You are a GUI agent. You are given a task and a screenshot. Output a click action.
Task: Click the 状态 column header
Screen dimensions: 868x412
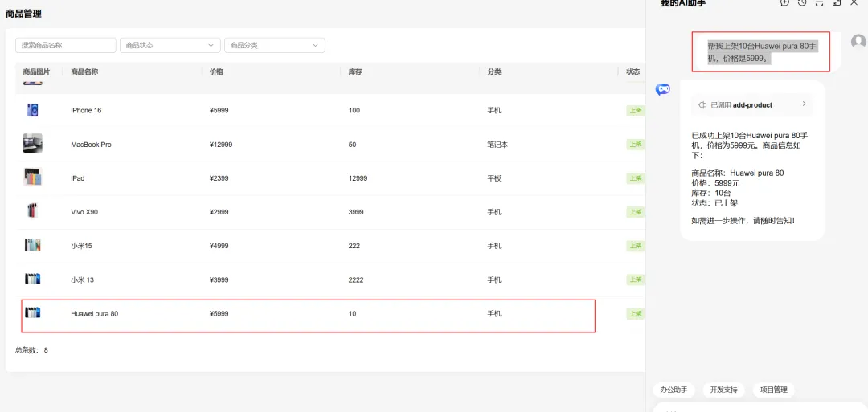pos(633,72)
